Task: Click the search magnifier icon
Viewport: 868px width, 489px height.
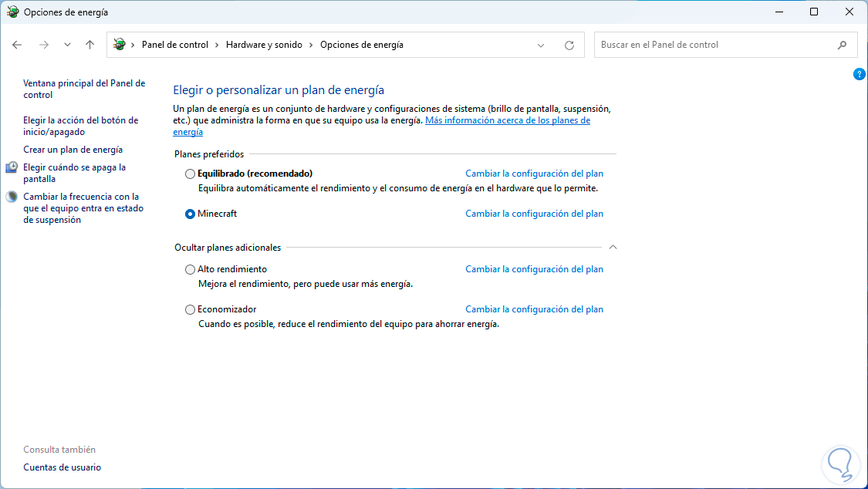Action: coord(842,45)
